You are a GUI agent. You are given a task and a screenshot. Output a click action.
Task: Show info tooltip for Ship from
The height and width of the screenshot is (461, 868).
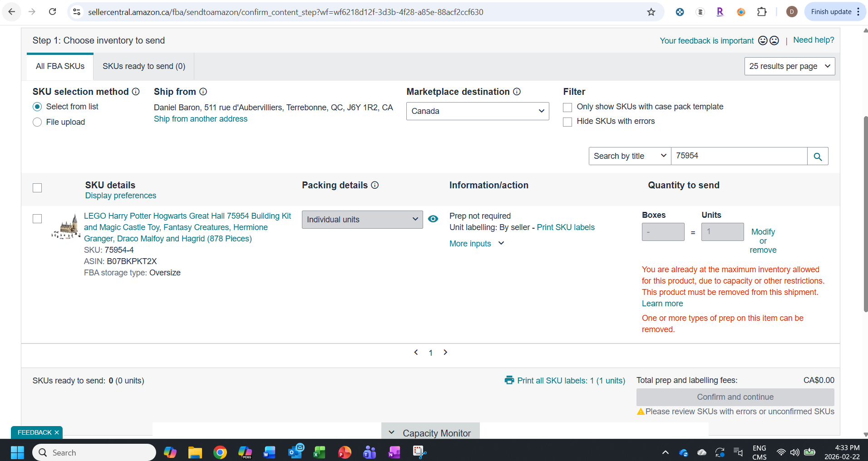point(203,92)
